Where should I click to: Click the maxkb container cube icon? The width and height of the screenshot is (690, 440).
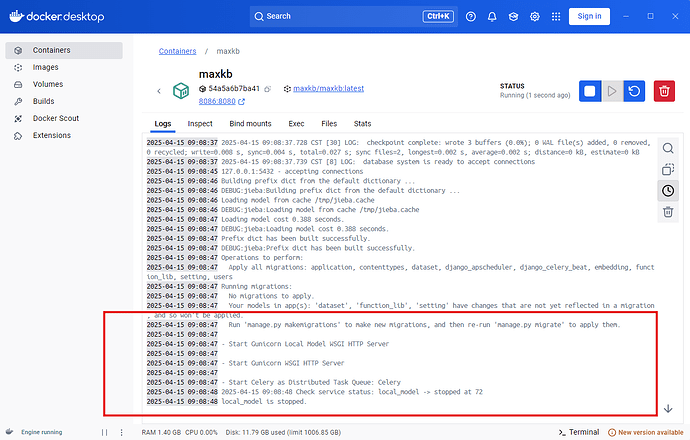tap(181, 91)
